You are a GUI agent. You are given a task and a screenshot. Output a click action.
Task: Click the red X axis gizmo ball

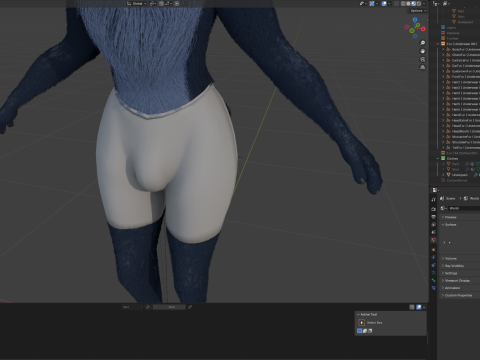[423, 29]
